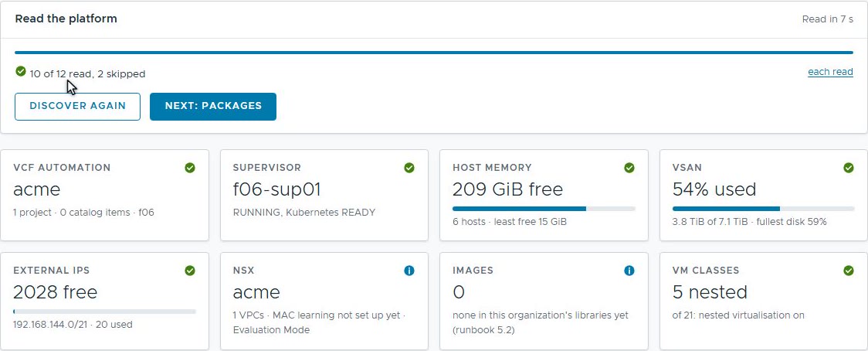Click the External IPs card's green status check

click(x=190, y=271)
